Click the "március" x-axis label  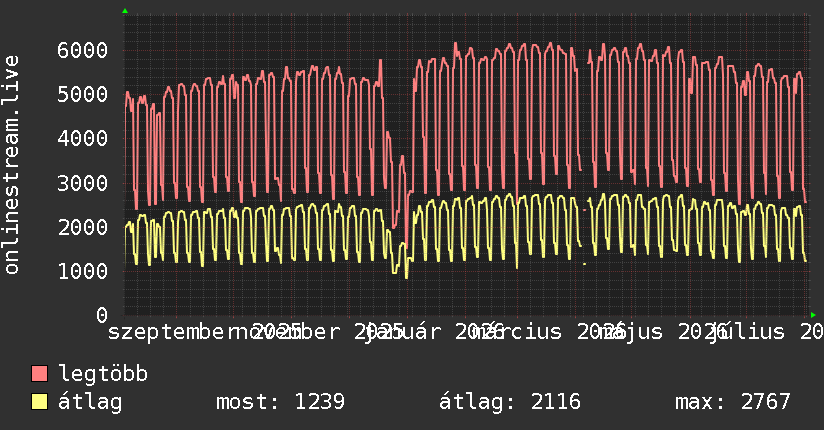(x=517, y=332)
